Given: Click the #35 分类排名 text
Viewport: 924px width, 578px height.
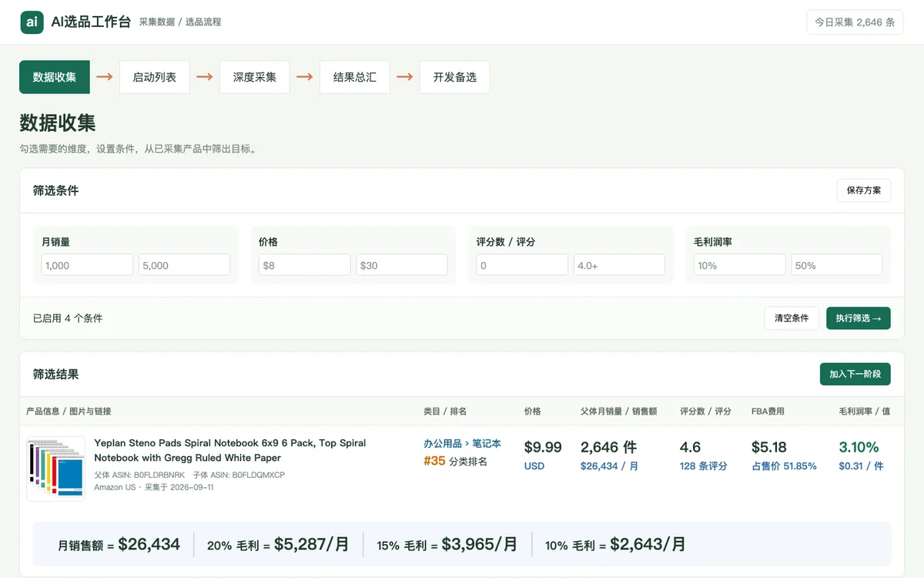Looking at the screenshot, I should (455, 462).
